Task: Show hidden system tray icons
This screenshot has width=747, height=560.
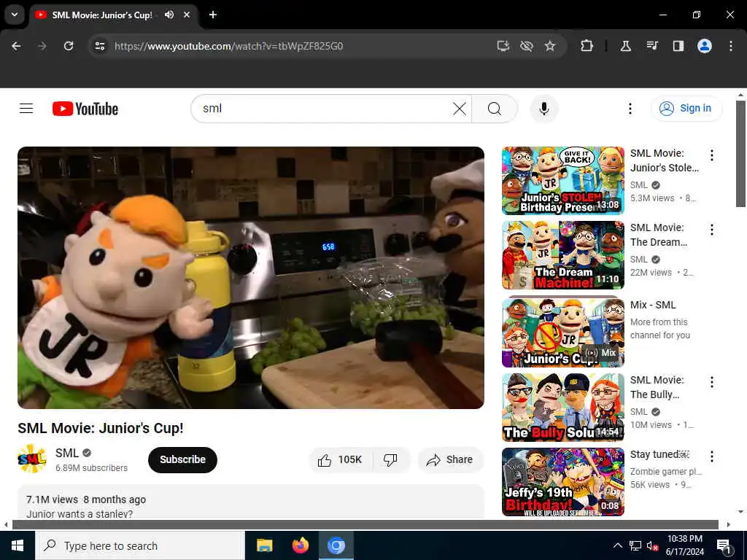Action: pos(617,545)
